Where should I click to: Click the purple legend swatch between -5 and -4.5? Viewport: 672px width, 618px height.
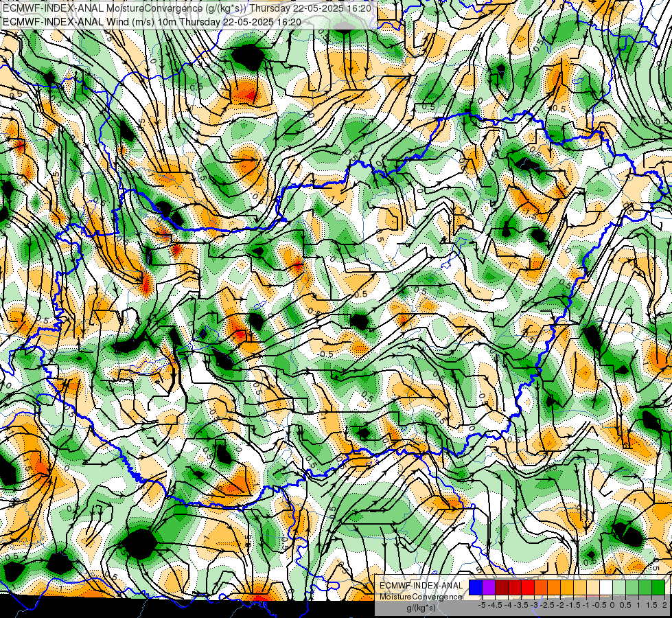coord(489,587)
